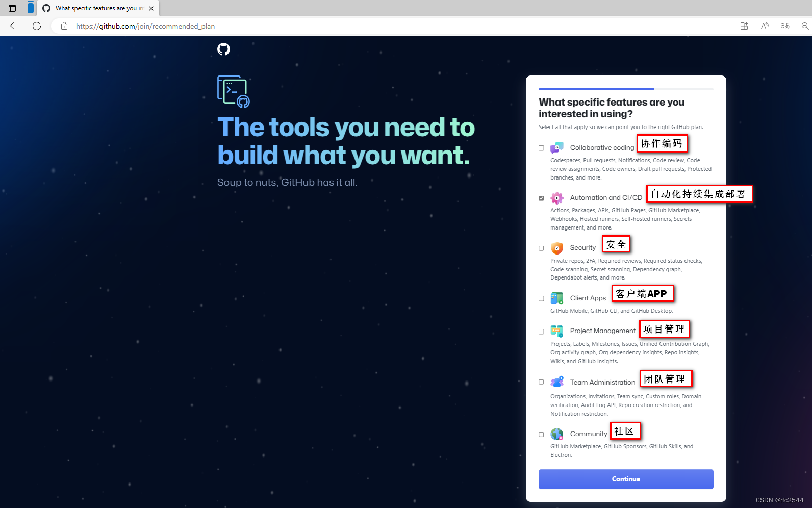Click 'Soup to nuts, GitHub has it all' text
This screenshot has height=508, width=812.
pos(287,182)
